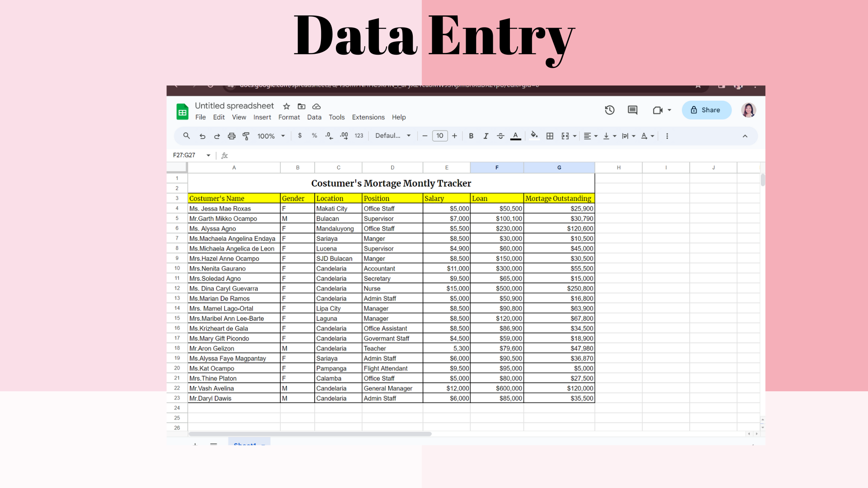Open the comments panel icon
Screen dimensions: 868x488
(x=632, y=110)
